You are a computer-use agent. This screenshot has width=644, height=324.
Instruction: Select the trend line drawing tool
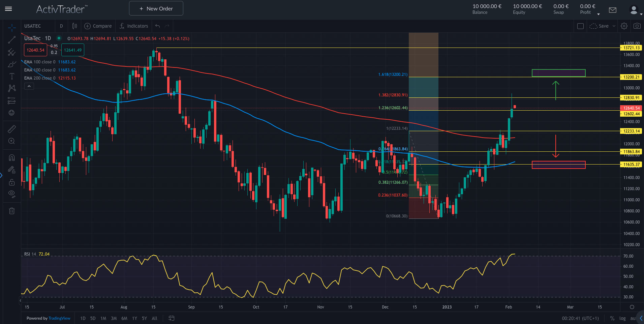click(12, 40)
